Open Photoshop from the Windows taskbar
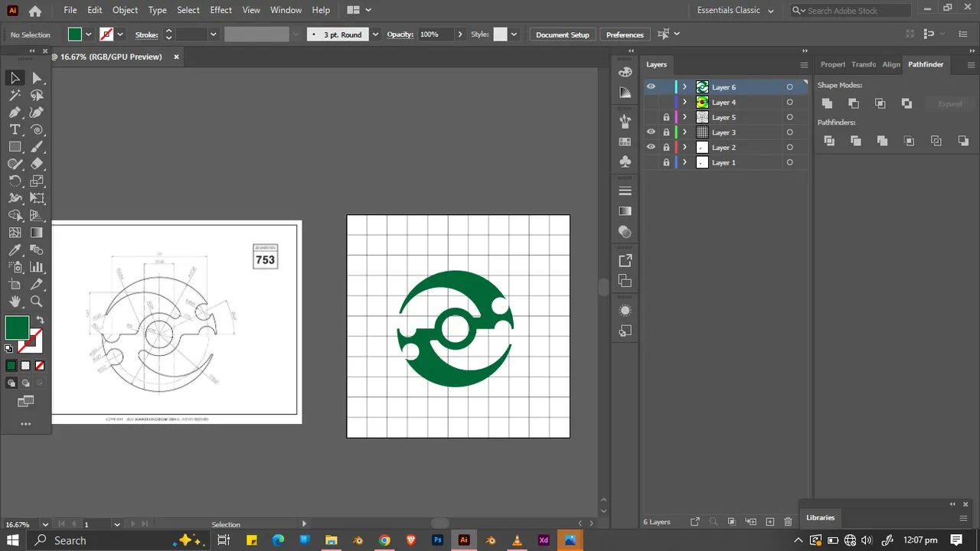Viewport: 980px width, 551px height. tap(437, 540)
